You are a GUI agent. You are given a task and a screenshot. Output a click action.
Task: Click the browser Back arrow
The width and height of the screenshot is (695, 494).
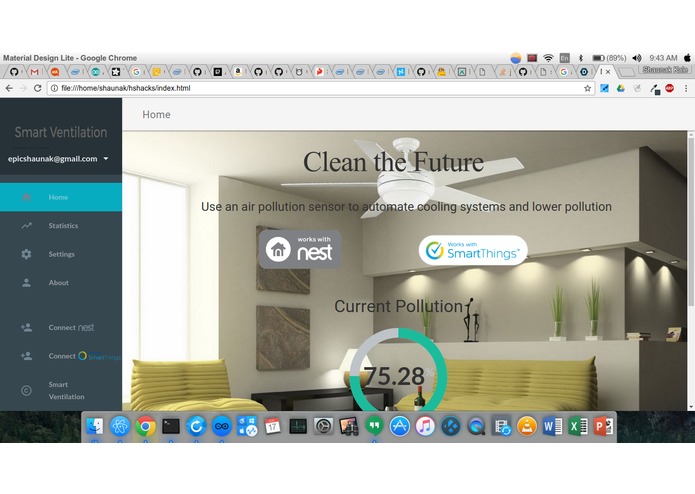coord(9,88)
